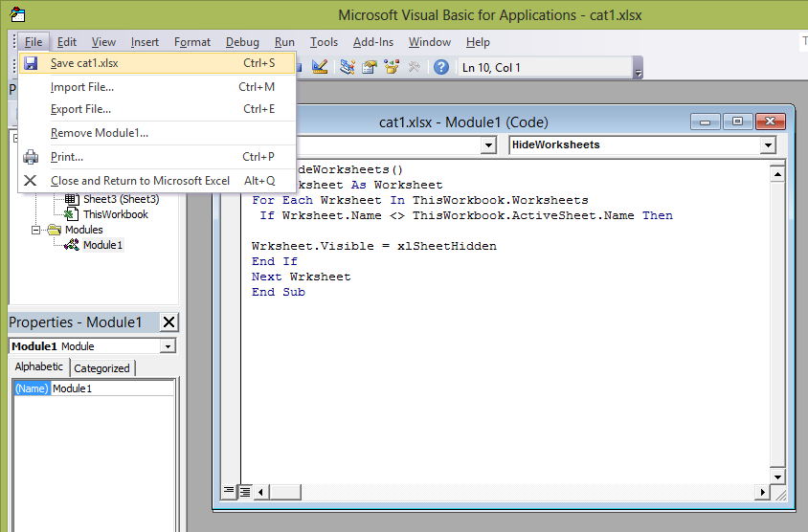Switch to Alphabetic properties tab
808x532 pixels.
(38, 366)
